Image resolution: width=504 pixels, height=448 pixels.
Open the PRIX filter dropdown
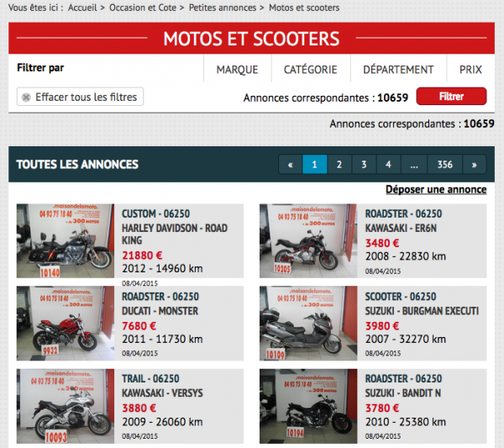(x=470, y=70)
